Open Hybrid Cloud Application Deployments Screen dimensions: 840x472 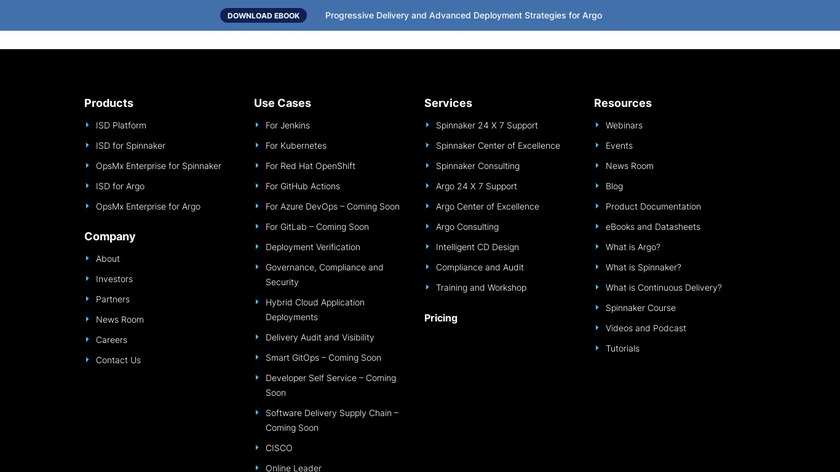click(x=315, y=310)
